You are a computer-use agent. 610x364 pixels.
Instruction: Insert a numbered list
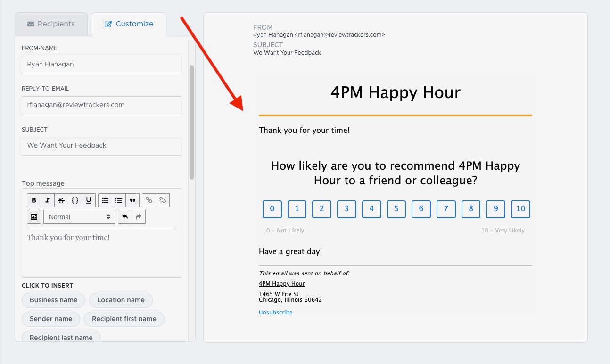pos(119,200)
